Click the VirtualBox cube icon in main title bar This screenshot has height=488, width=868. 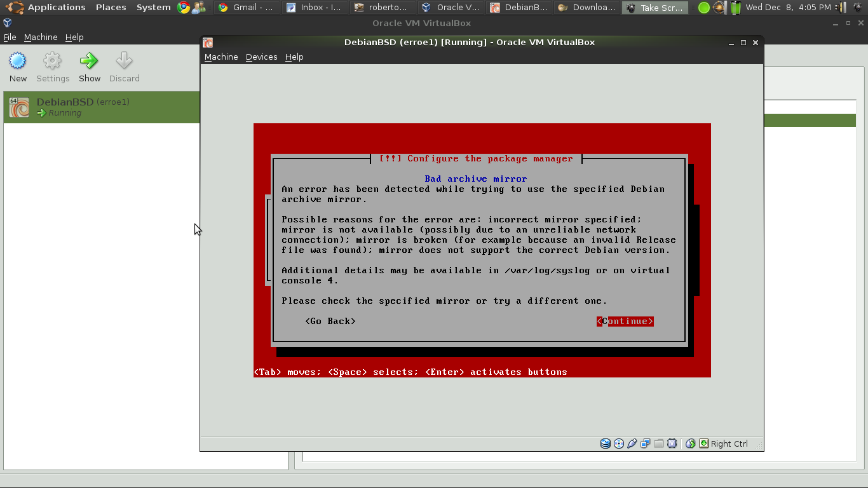click(x=7, y=23)
